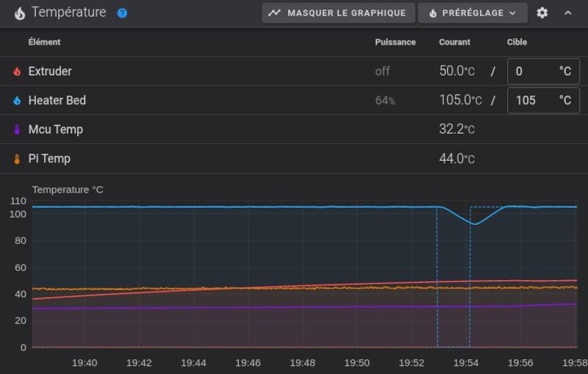Open temperature panel settings gear

[x=542, y=12]
